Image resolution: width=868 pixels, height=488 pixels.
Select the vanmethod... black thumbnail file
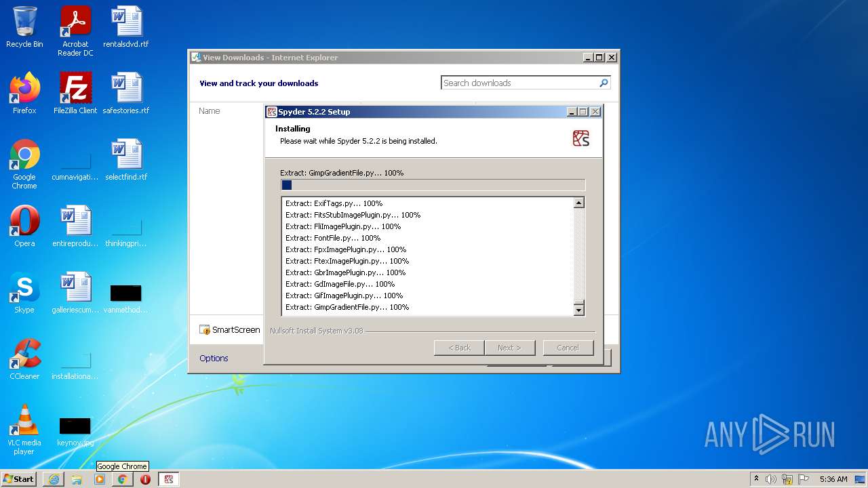[126, 298]
